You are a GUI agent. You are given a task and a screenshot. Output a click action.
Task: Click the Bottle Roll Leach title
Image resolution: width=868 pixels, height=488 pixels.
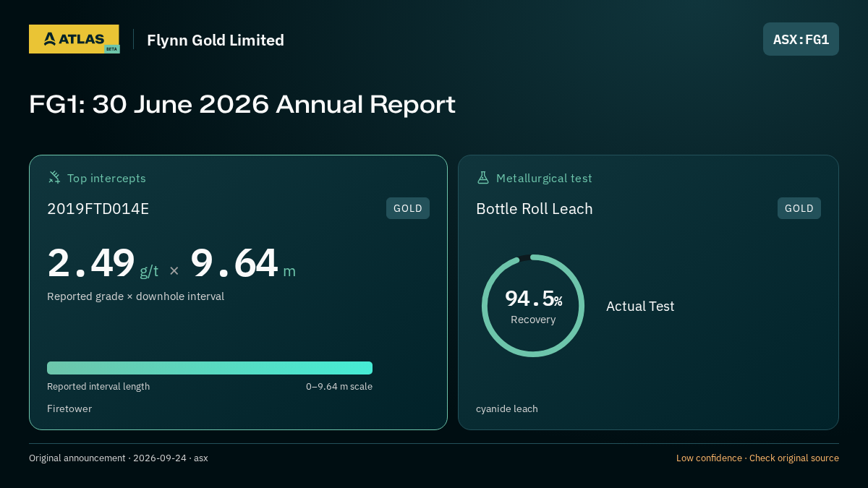(x=535, y=209)
